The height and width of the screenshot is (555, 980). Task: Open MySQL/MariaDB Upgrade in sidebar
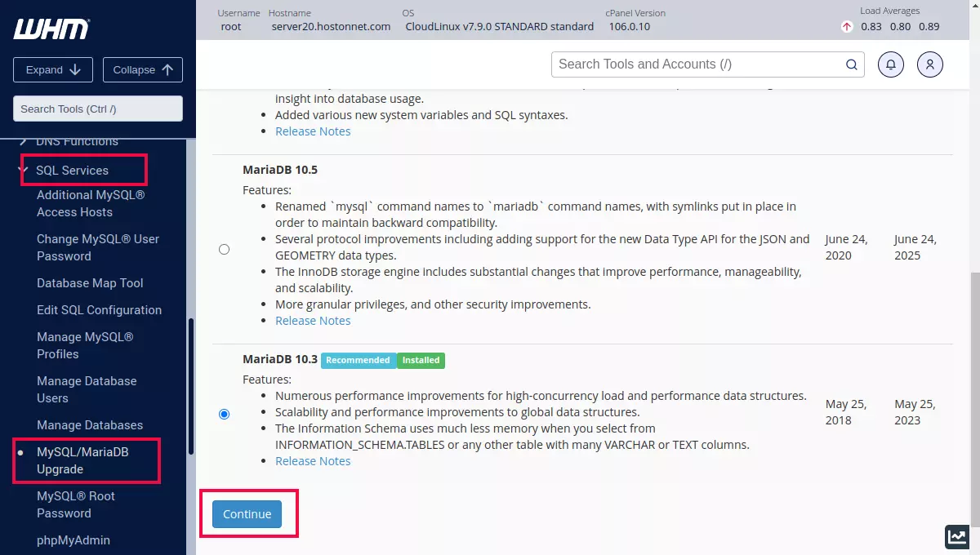click(x=87, y=460)
